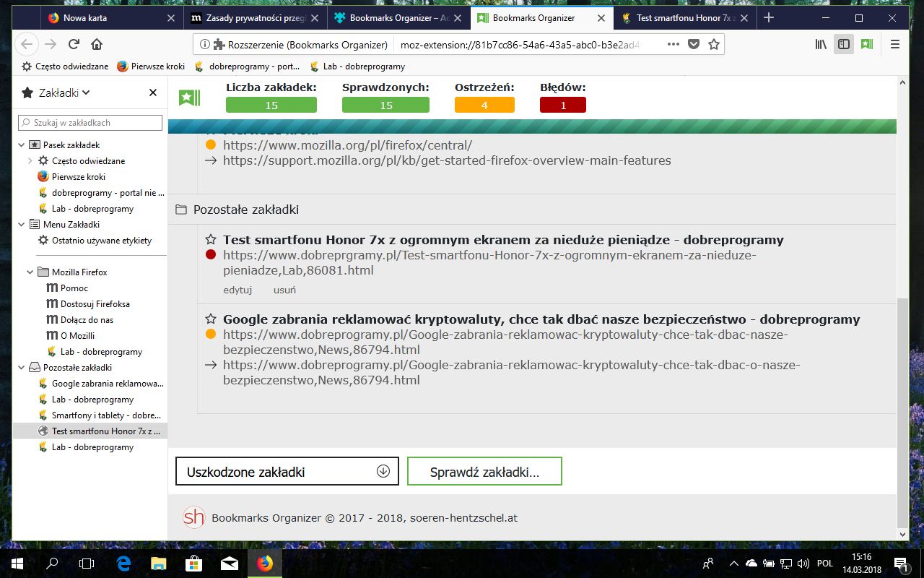Click the sh logo in the footer

193,517
